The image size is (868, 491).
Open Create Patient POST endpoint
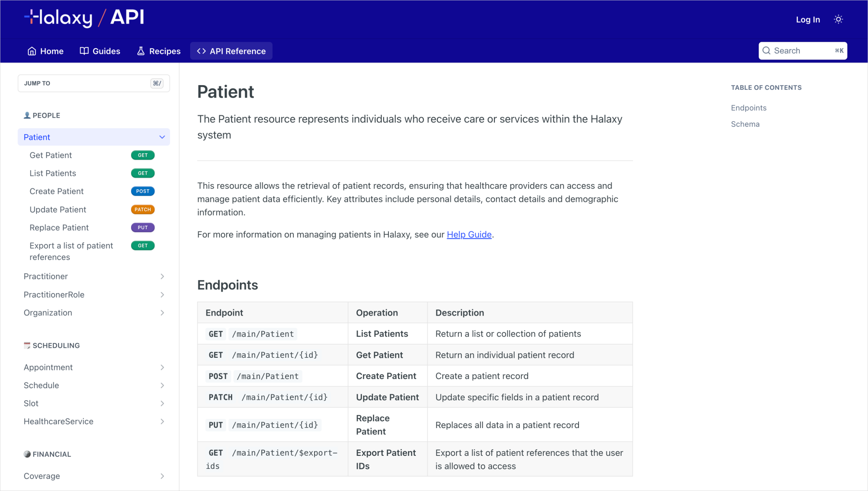click(56, 191)
